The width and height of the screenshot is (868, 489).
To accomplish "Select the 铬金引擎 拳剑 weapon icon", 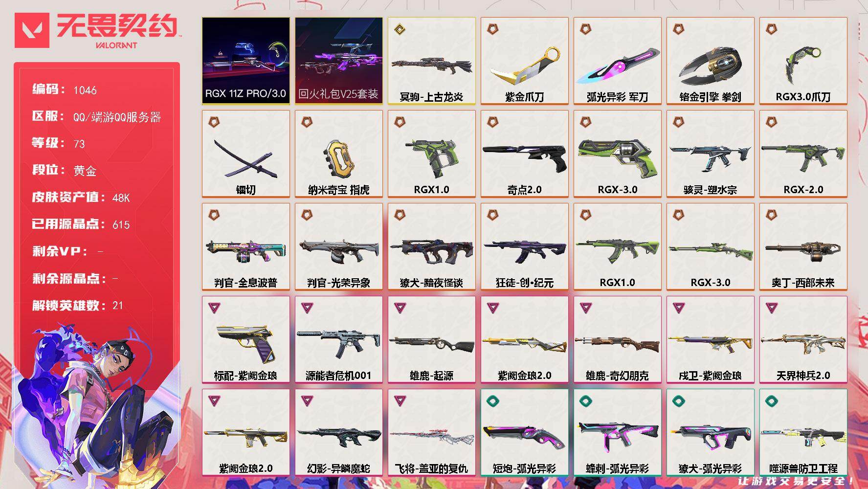I will (x=710, y=61).
